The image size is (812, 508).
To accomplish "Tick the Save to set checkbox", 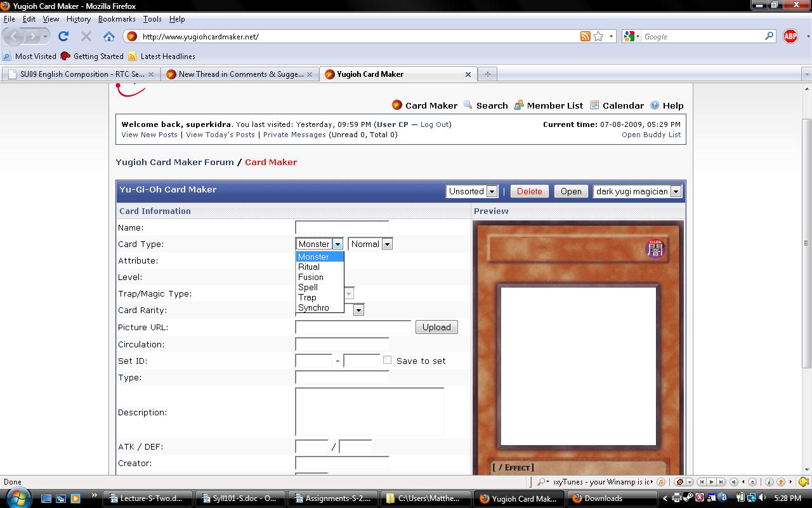I will tap(387, 359).
